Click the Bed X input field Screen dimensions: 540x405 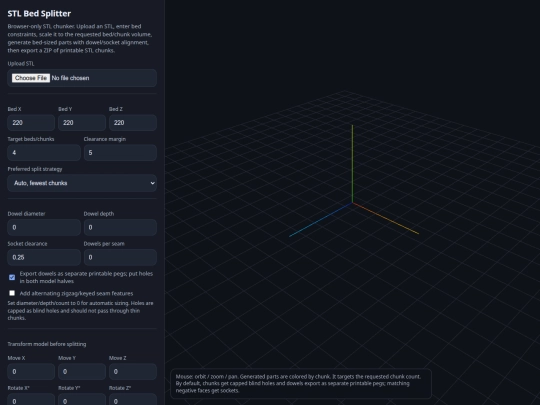pos(31,123)
